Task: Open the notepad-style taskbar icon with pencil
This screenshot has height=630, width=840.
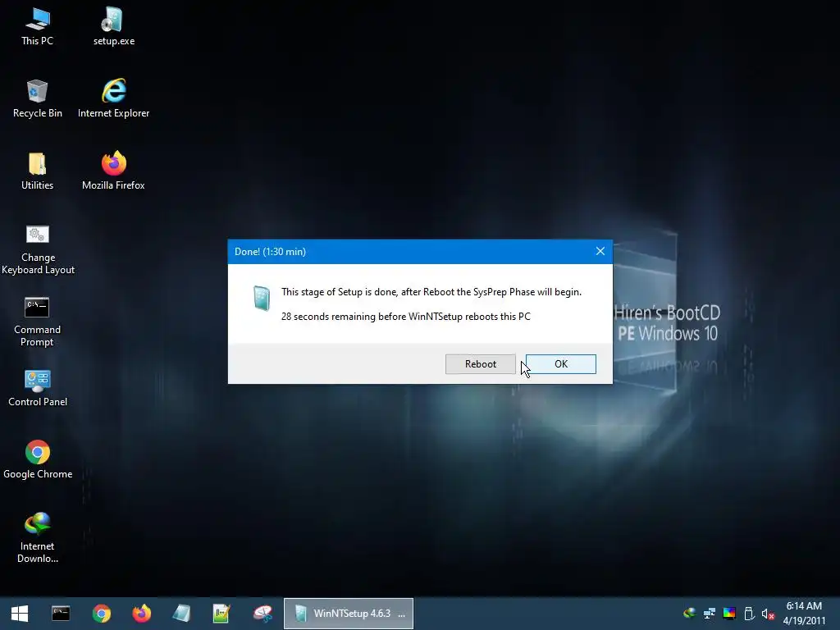Action: pos(221,614)
